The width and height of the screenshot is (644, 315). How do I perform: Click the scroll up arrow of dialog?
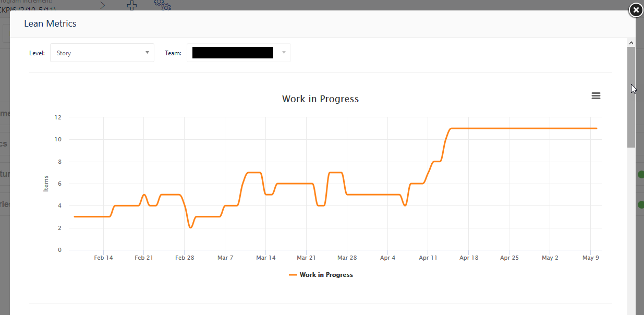(x=631, y=43)
